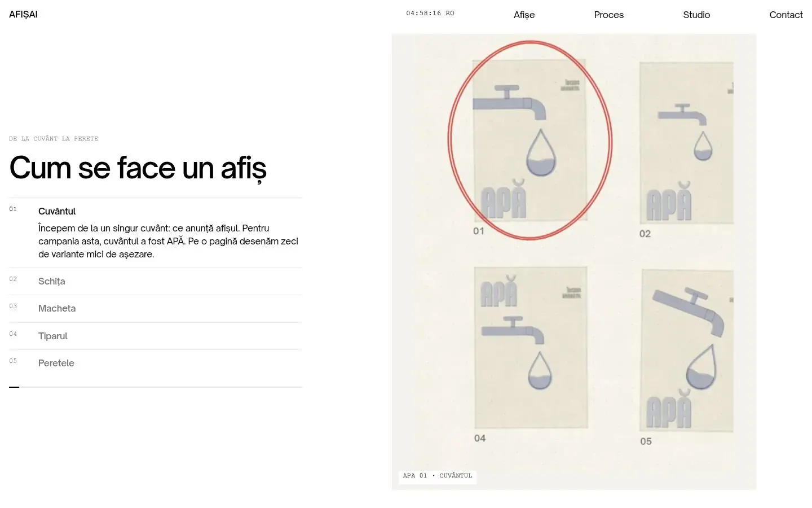The width and height of the screenshot is (812, 508).
Task: Expand the 02 Schița step
Action: click(x=156, y=281)
